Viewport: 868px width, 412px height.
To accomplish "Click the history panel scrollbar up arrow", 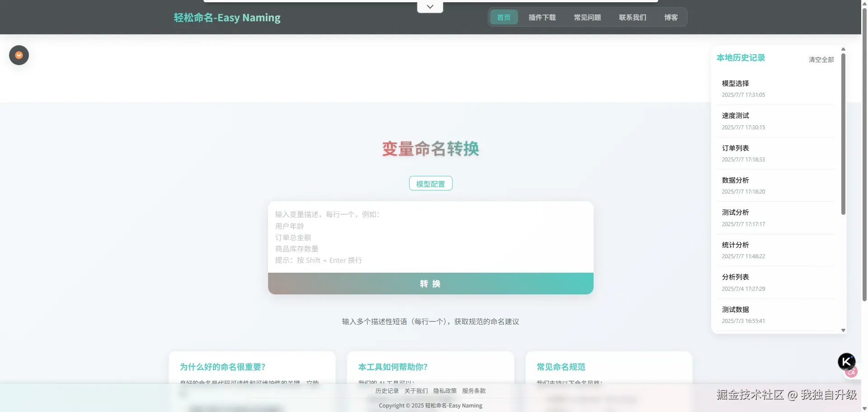I will click(843, 49).
